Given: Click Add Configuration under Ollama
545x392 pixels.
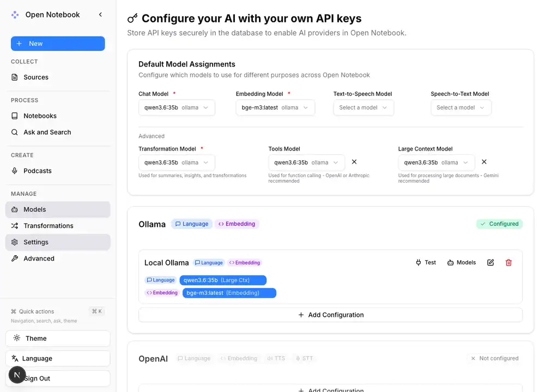Looking at the screenshot, I should (330, 315).
